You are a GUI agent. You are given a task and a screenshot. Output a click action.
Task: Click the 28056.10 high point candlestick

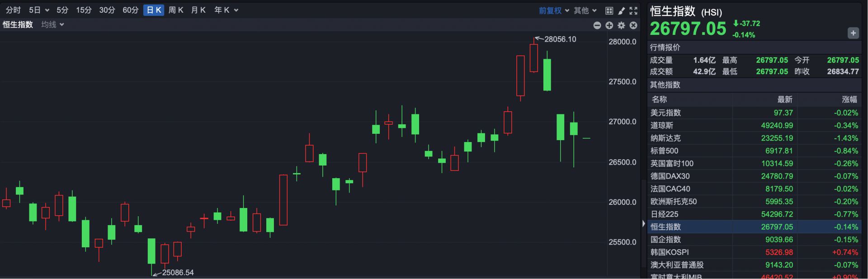534,58
